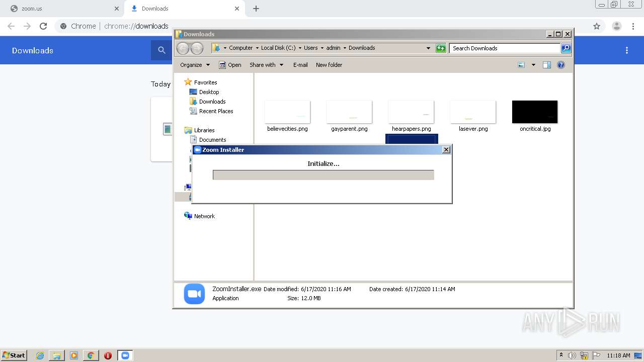Select Users in the breadcrumb path
The height and width of the screenshot is (362, 644).
(x=310, y=48)
